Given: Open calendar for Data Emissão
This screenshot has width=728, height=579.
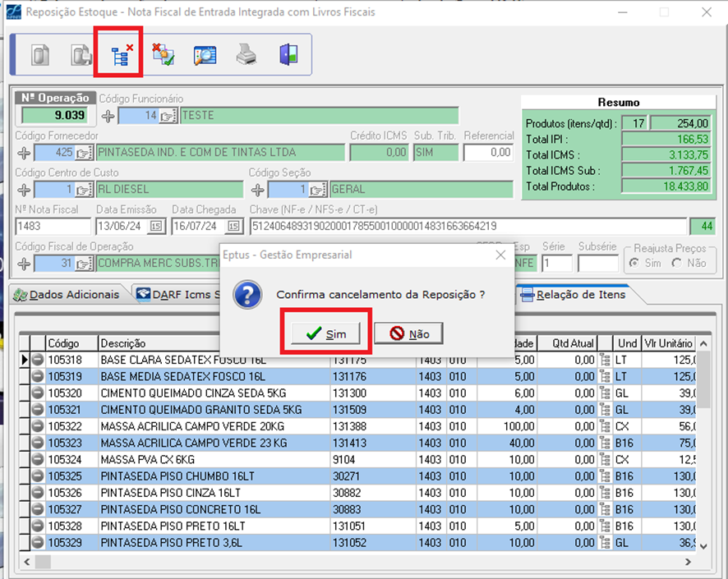Looking at the screenshot, I should coord(156,227).
